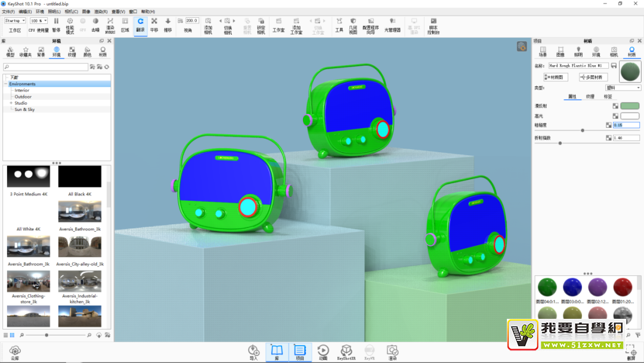Click the Material Graph (材质图) button
The image size is (644, 363).
coord(556,77)
